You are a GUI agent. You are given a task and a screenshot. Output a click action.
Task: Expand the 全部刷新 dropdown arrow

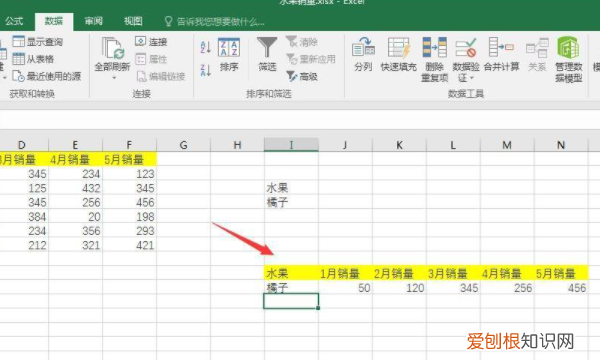pos(114,78)
